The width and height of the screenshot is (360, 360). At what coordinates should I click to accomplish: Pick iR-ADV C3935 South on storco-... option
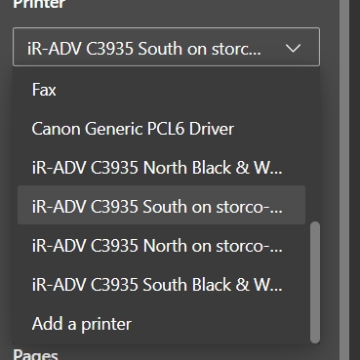coord(161,205)
